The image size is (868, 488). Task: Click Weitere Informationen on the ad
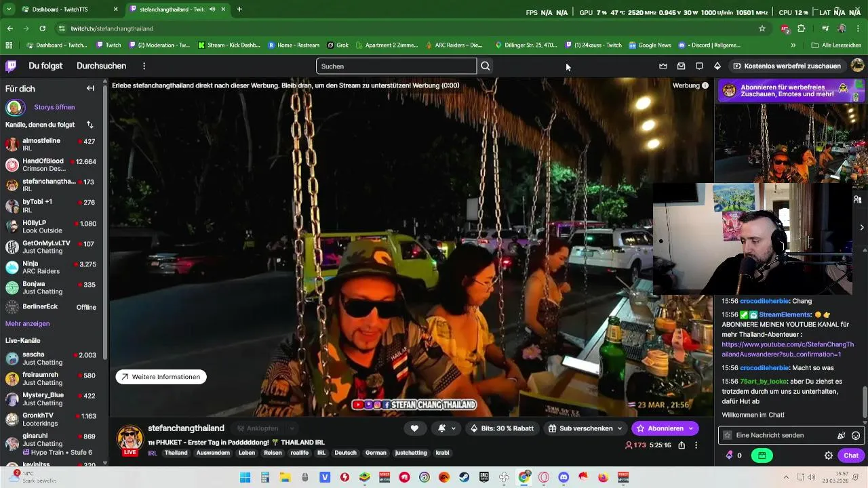[x=161, y=377]
